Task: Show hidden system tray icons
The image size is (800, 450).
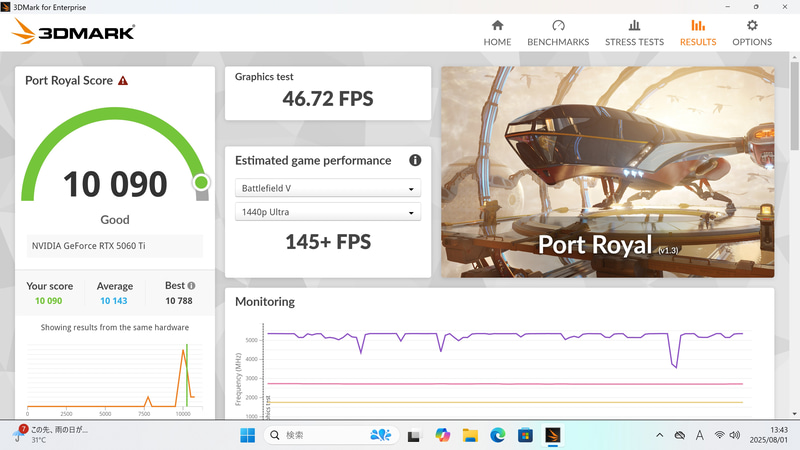Action: click(x=659, y=435)
